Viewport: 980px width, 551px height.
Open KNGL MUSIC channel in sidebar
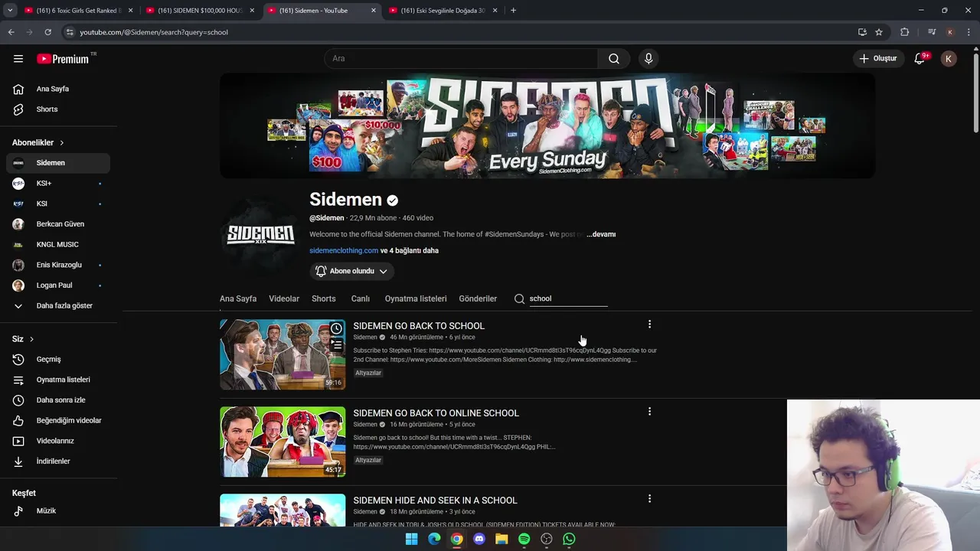58,245
